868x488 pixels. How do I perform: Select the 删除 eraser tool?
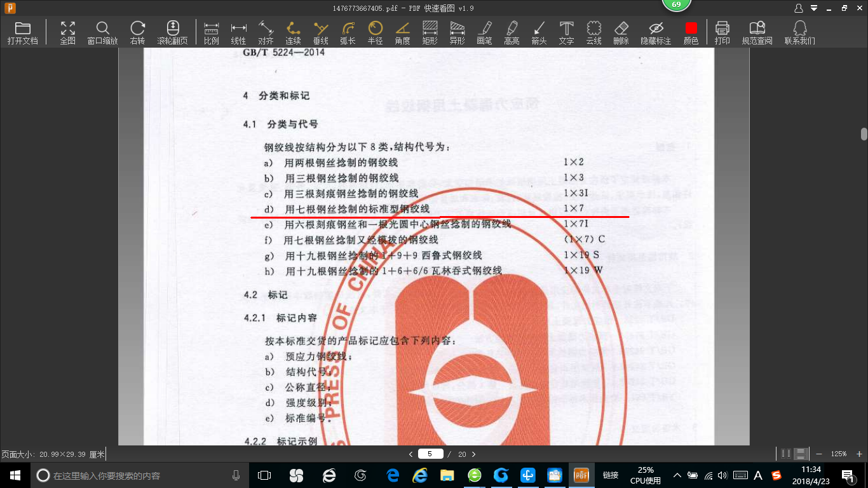[621, 33]
